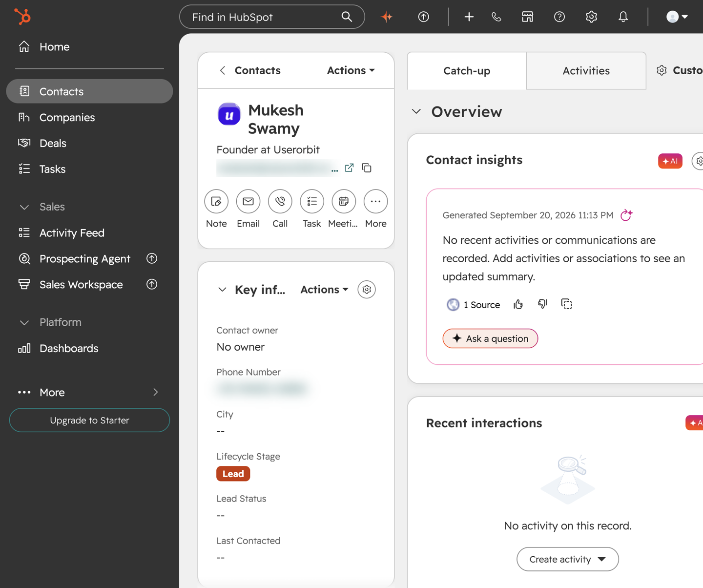Collapse the Key information section
Screen dimensions: 703x588
222,290
